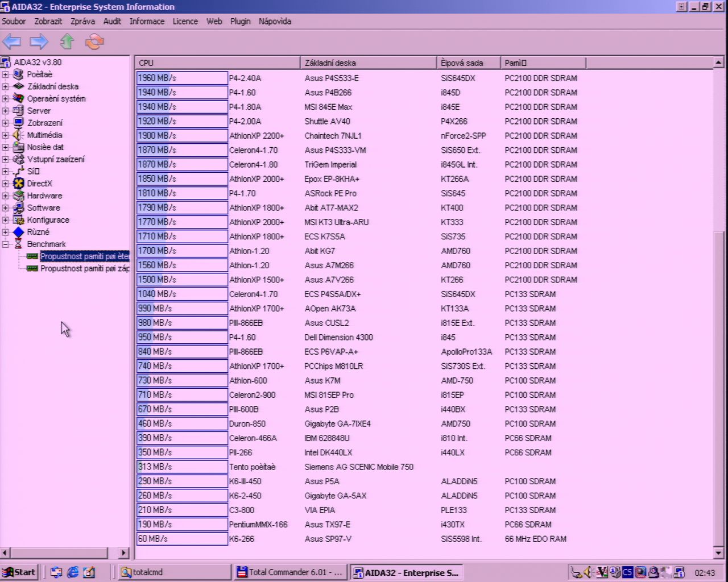The image size is (728, 582).
Task: Open the Nápovìda menu
Action: [275, 21]
